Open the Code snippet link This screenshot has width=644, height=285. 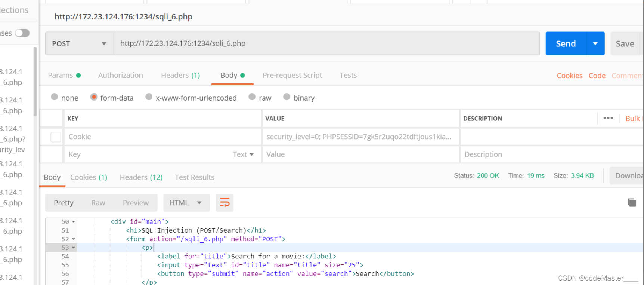coord(597,76)
